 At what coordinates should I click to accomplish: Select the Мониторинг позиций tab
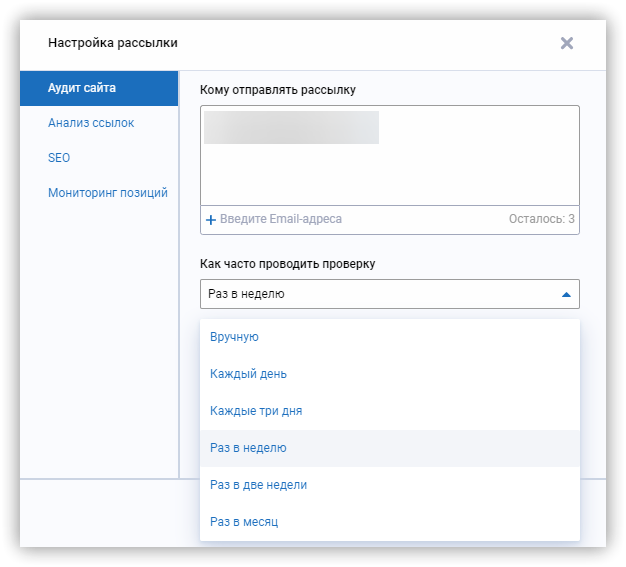(107, 193)
